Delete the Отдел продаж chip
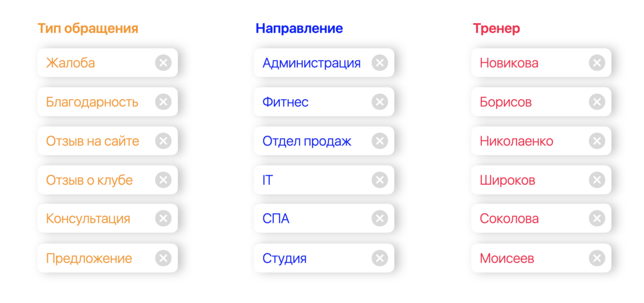Viewport: 644px width, 303px height. tap(380, 141)
